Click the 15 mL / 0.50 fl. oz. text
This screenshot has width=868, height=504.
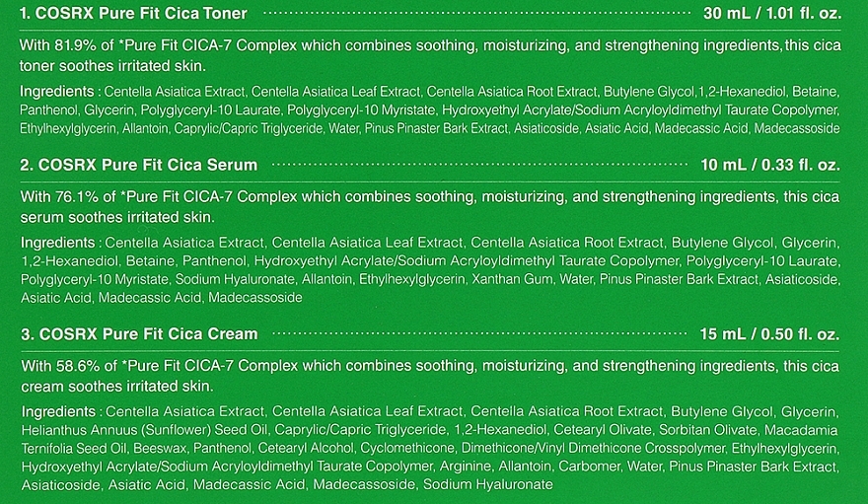pyautogui.click(x=769, y=334)
